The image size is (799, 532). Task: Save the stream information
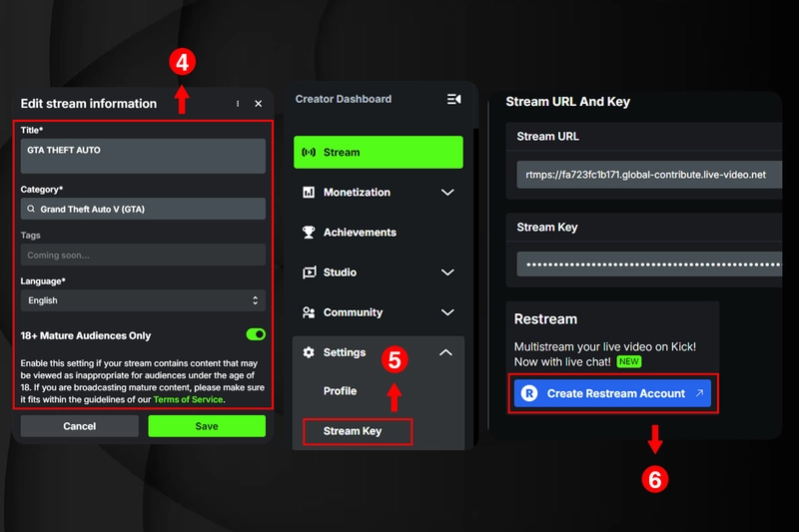pyautogui.click(x=207, y=426)
